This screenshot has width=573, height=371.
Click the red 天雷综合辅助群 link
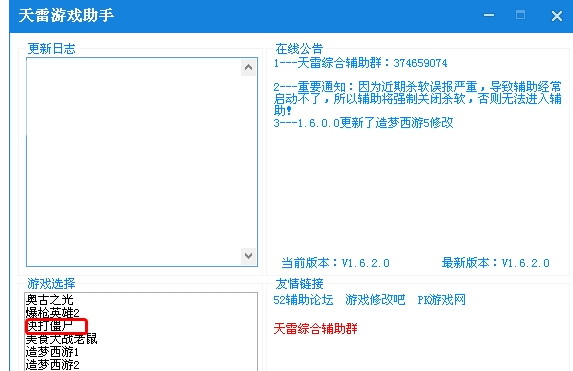[x=315, y=329]
